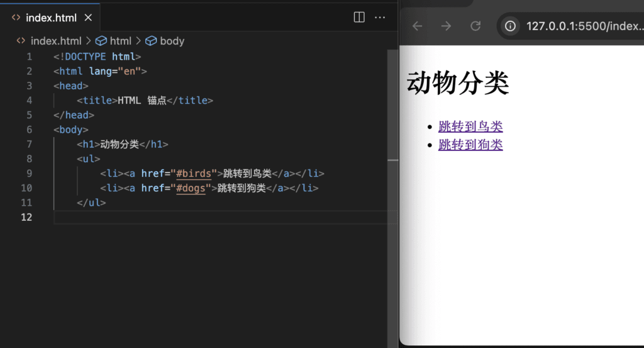This screenshot has height=348, width=644.
Task: Click the browser Forward arrow
Action: click(x=446, y=26)
